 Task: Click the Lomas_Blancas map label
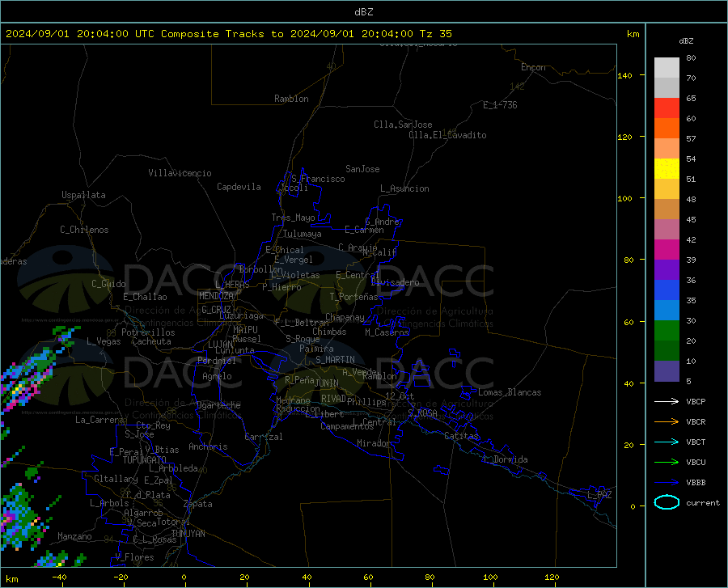(x=510, y=392)
